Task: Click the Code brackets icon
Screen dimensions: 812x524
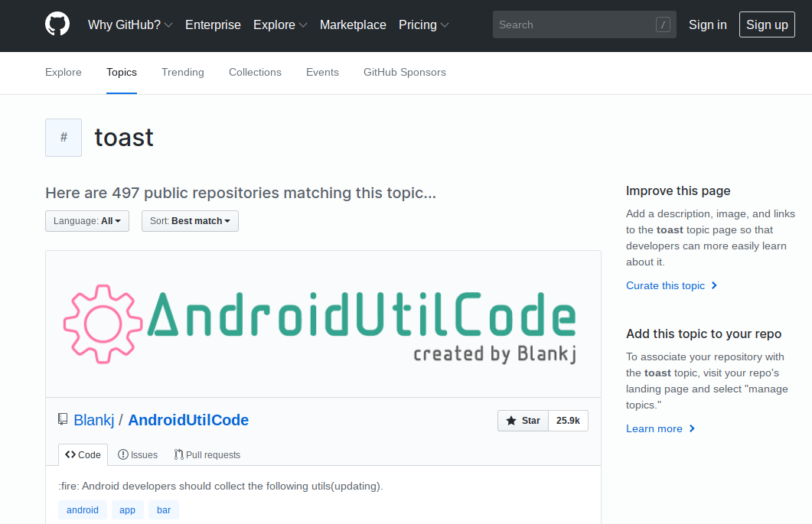Action: point(70,454)
